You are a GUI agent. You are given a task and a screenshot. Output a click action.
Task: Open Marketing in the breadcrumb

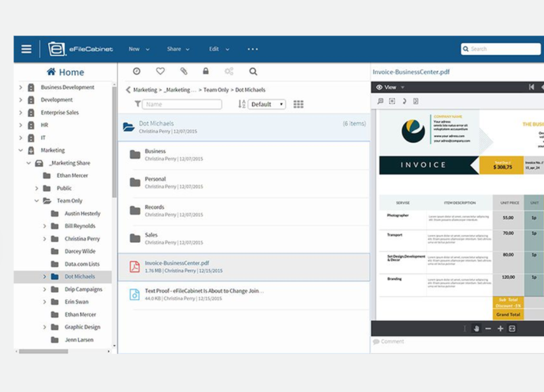pyautogui.click(x=145, y=90)
